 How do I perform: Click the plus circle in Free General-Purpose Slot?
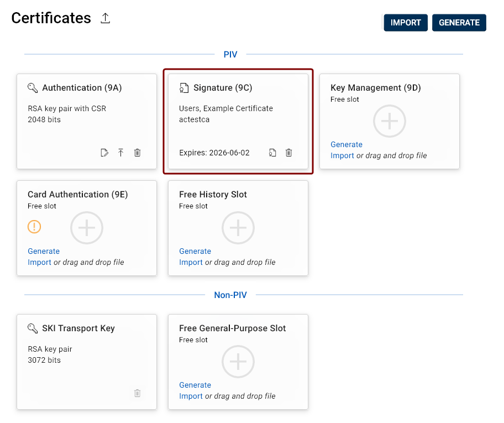pos(238,361)
